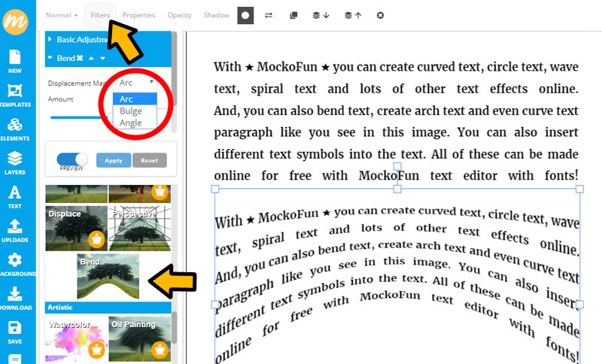Choose the Bend filter thumbnail

(108, 276)
